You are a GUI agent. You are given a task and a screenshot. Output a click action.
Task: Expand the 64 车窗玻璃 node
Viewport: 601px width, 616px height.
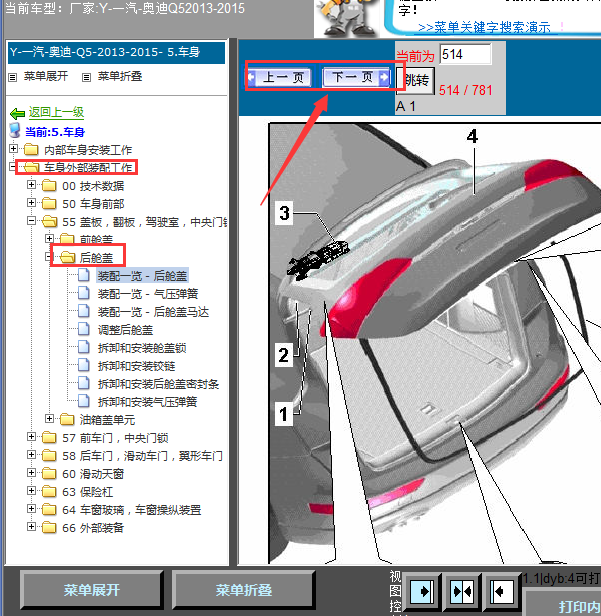coord(31,508)
